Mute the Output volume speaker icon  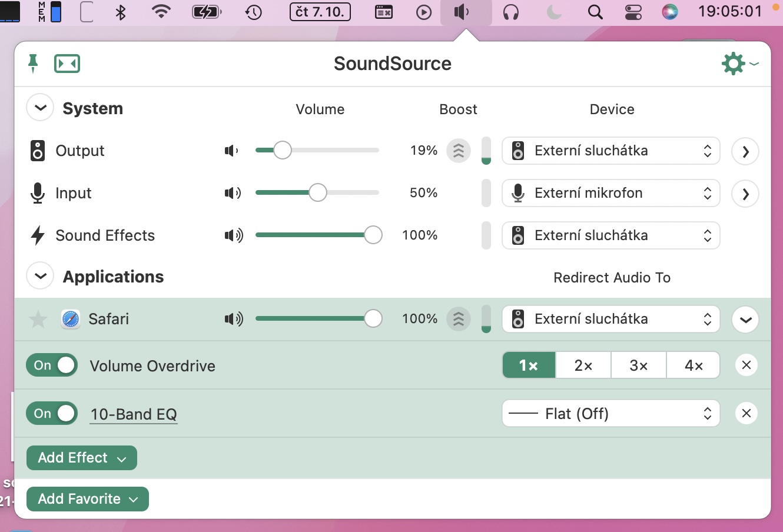click(232, 151)
